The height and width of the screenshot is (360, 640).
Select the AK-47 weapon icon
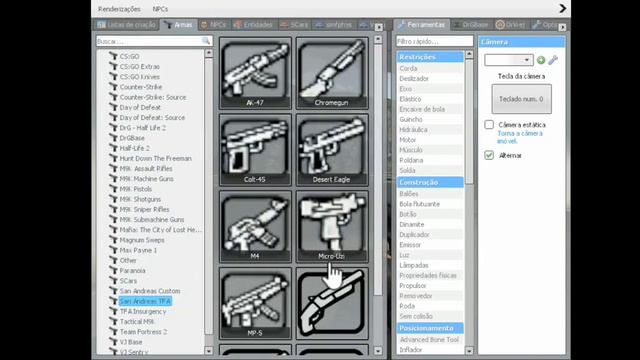click(x=255, y=73)
